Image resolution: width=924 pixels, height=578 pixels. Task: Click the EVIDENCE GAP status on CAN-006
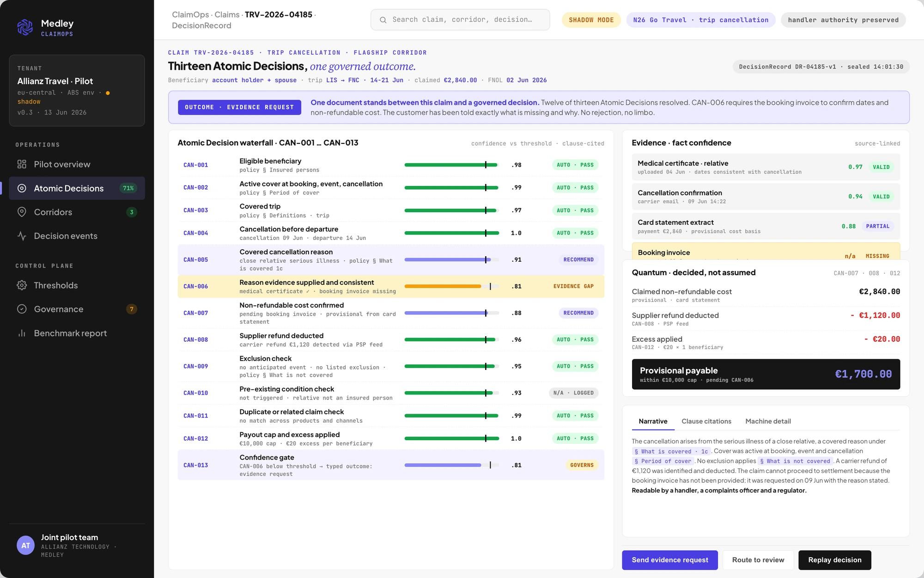tap(573, 286)
